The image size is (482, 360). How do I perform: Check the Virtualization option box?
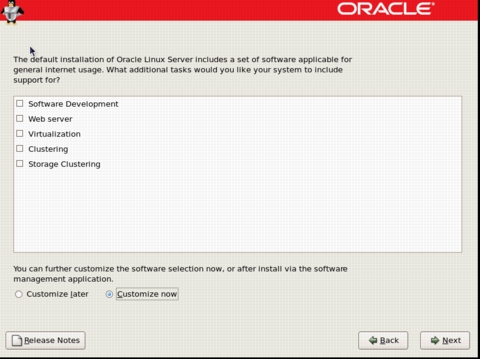click(20, 134)
